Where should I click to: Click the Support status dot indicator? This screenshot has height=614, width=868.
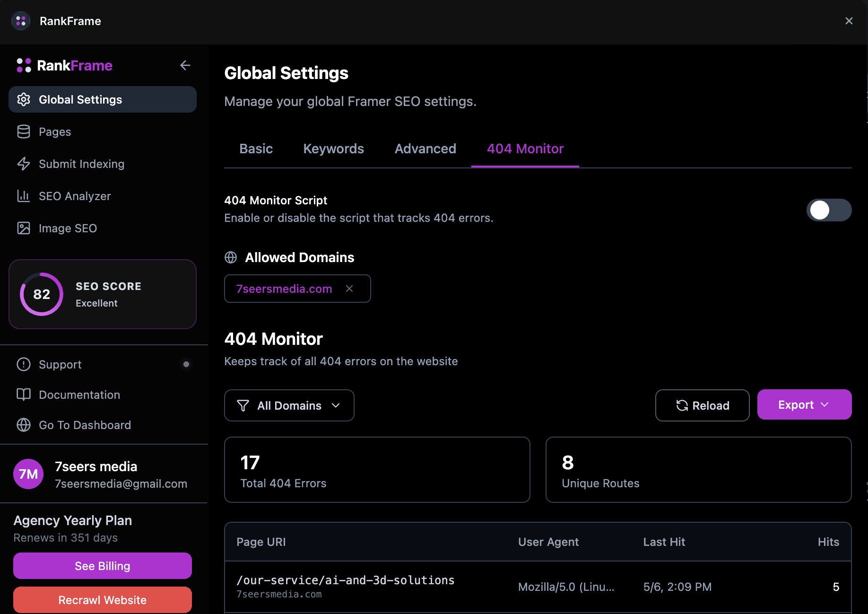click(x=186, y=364)
